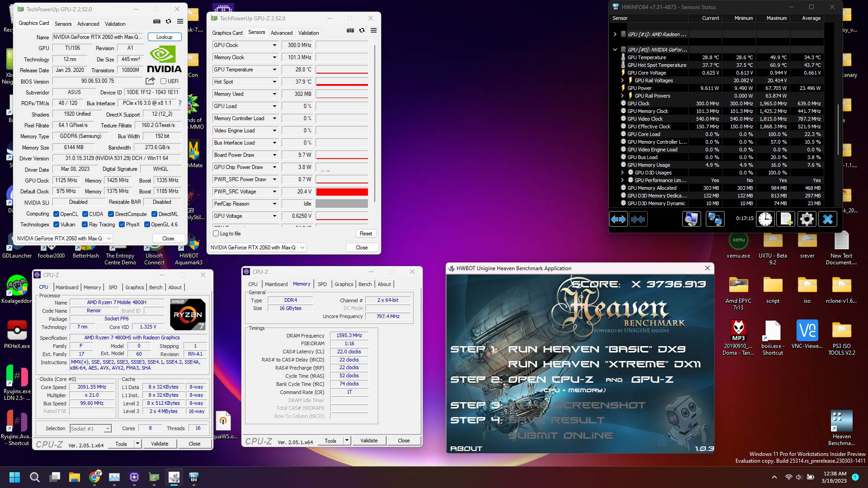868x488 pixels.
Task: Click HWiNFO clock reset timer icon
Action: click(765, 219)
